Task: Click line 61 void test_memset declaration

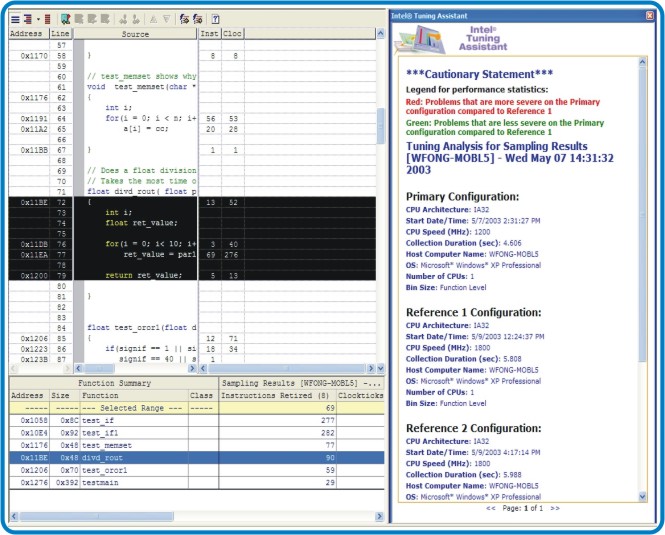Action: pyautogui.click(x=142, y=87)
